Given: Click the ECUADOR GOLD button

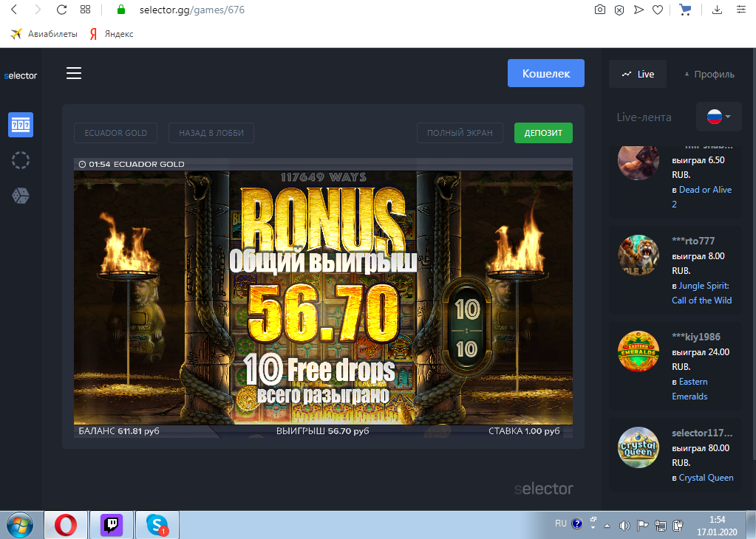Looking at the screenshot, I should click(x=116, y=133).
